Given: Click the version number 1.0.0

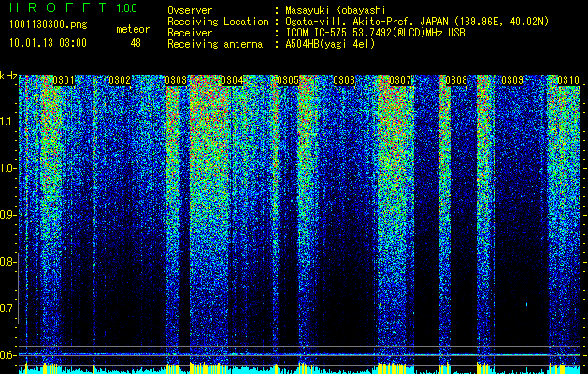Looking at the screenshot, I should click(x=127, y=8).
